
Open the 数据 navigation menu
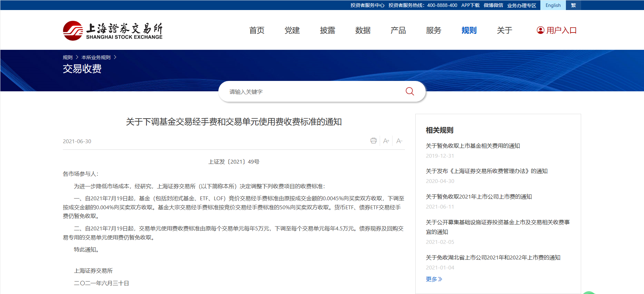[x=363, y=30]
